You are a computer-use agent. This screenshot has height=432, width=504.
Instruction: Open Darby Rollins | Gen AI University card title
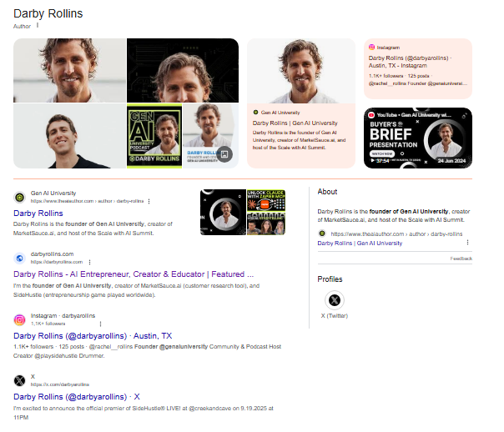[295, 123]
